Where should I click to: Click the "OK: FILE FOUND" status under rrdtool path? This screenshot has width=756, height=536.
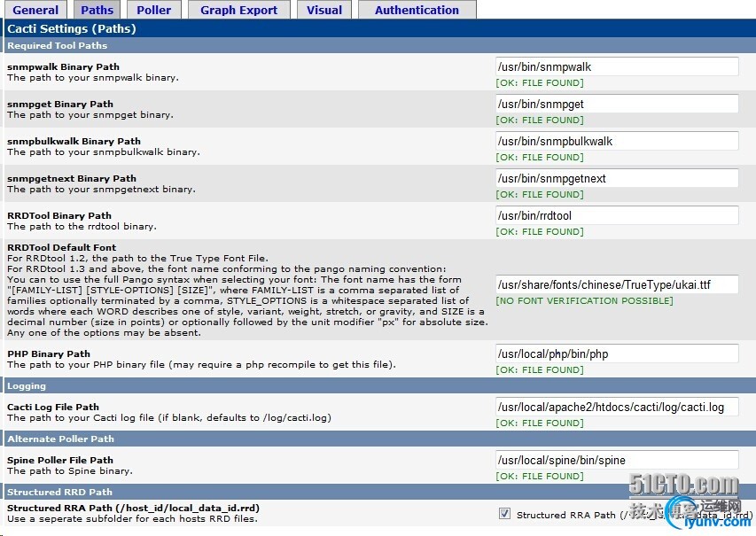[x=540, y=231]
